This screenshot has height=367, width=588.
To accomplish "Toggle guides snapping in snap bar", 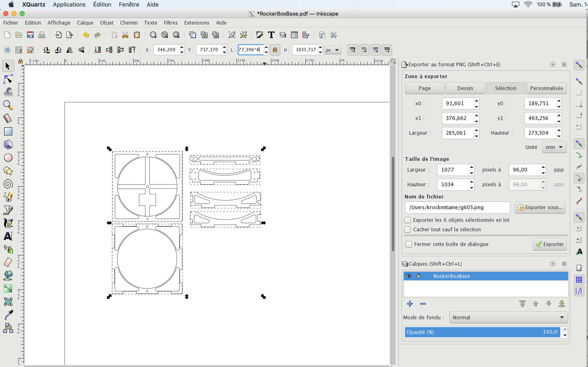I will [579, 291].
